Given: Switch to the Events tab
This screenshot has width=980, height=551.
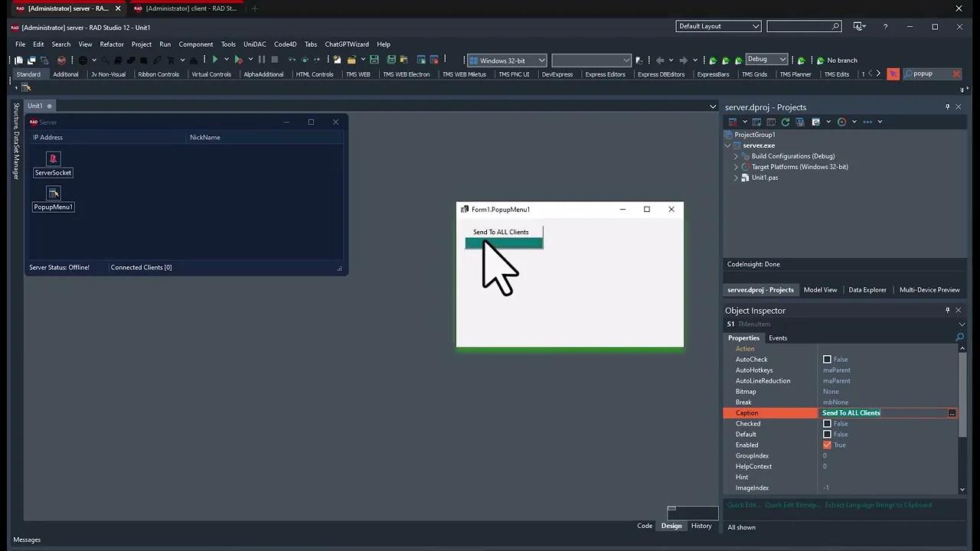Looking at the screenshot, I should [777, 338].
